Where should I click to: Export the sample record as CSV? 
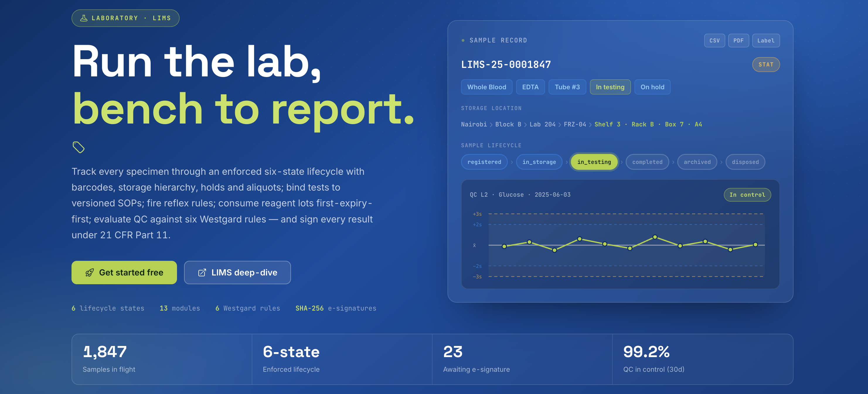tap(714, 40)
